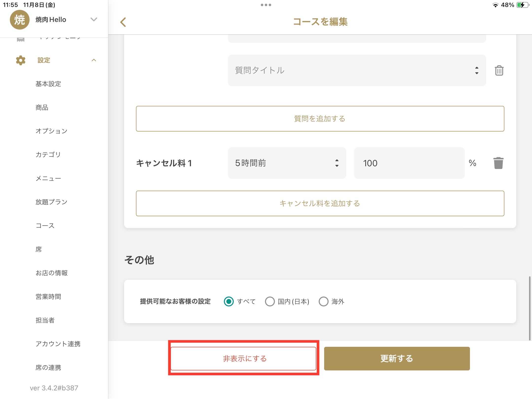Open the 5時間前 timing dropdown
The width and height of the screenshot is (532, 399).
click(x=287, y=163)
